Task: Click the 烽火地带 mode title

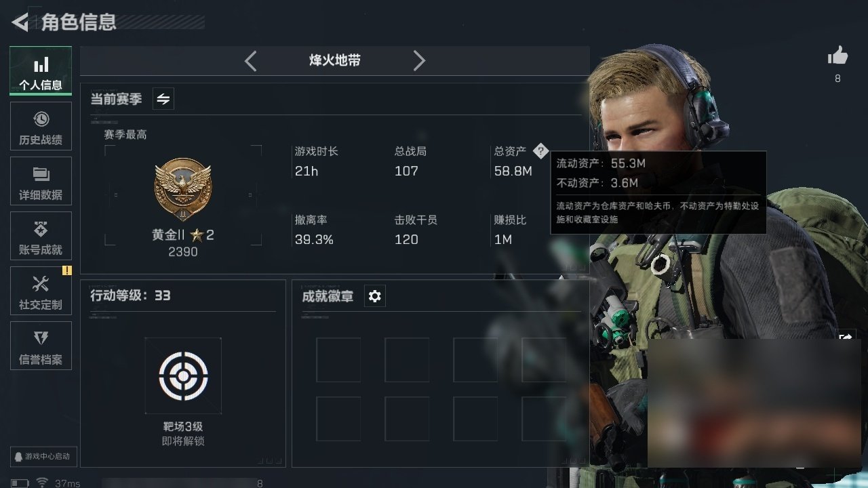Action: (335, 60)
